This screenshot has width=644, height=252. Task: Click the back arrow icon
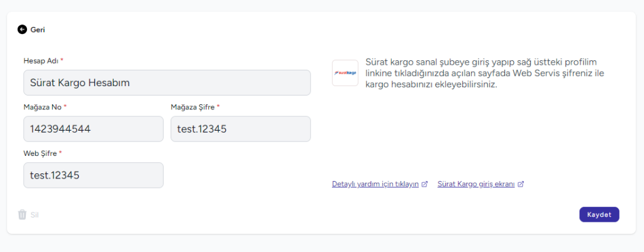(22, 29)
